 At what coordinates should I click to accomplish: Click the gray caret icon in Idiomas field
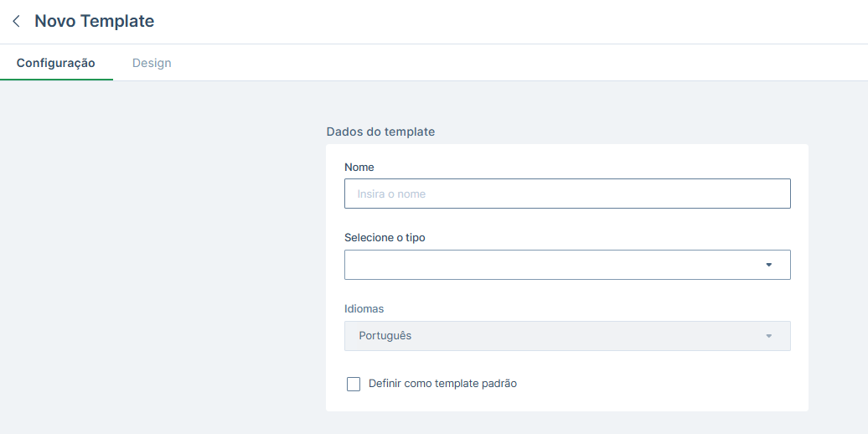coord(768,336)
